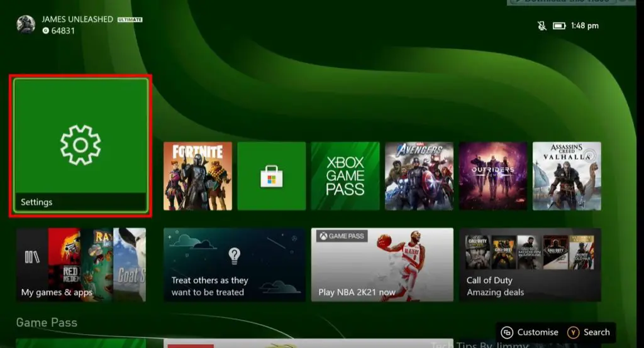Launch Marvel's Avengers game tile
Screen dimensions: 644x348
click(419, 176)
